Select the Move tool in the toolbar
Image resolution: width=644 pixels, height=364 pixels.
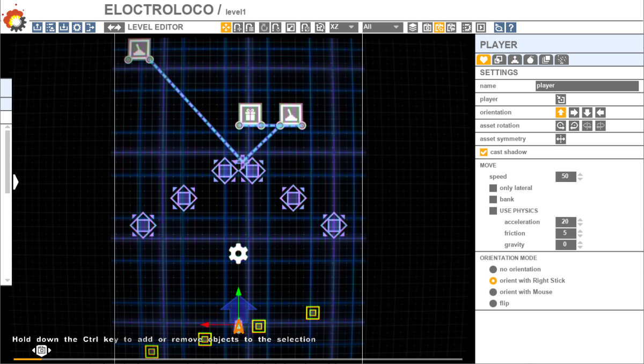[x=225, y=27]
